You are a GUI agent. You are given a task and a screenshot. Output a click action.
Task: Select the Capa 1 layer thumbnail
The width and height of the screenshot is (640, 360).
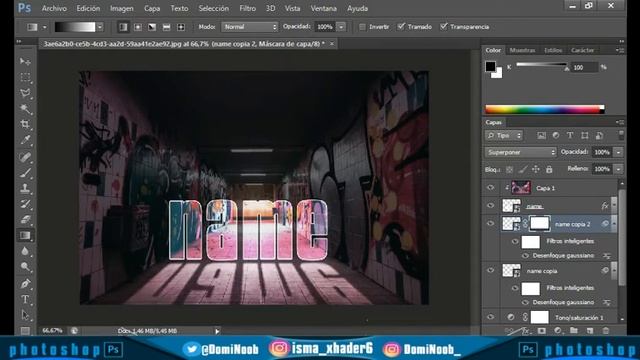pos(521,188)
